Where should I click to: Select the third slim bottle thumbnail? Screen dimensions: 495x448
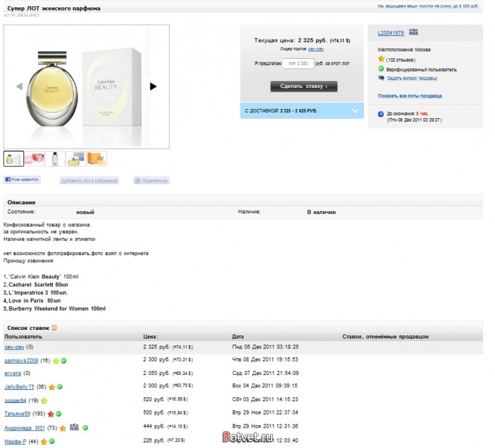(55, 158)
